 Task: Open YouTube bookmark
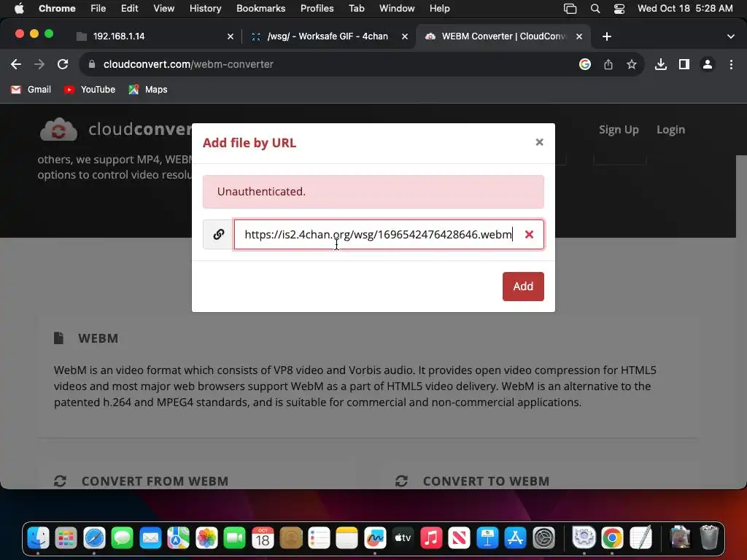pos(90,90)
